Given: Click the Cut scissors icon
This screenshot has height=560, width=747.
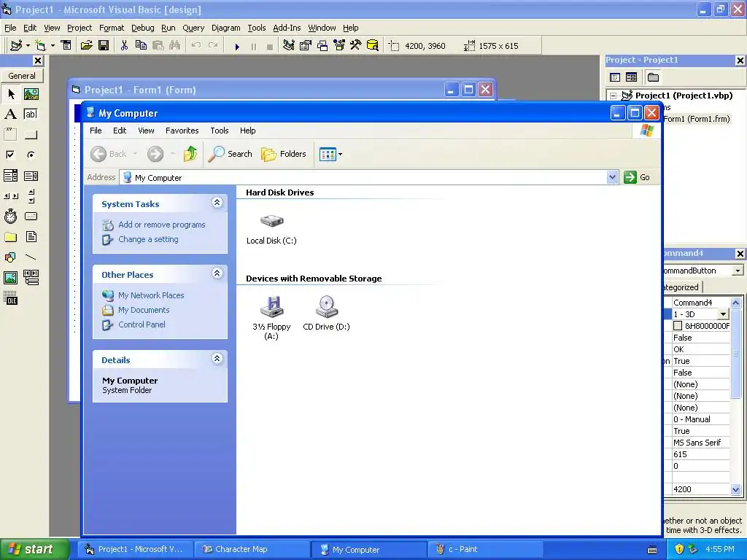Looking at the screenshot, I should (124, 46).
